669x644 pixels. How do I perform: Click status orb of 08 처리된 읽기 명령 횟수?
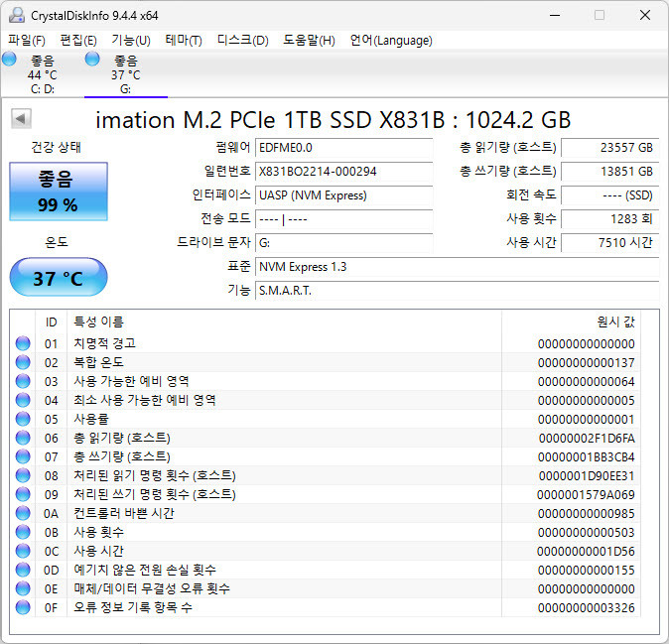23,475
